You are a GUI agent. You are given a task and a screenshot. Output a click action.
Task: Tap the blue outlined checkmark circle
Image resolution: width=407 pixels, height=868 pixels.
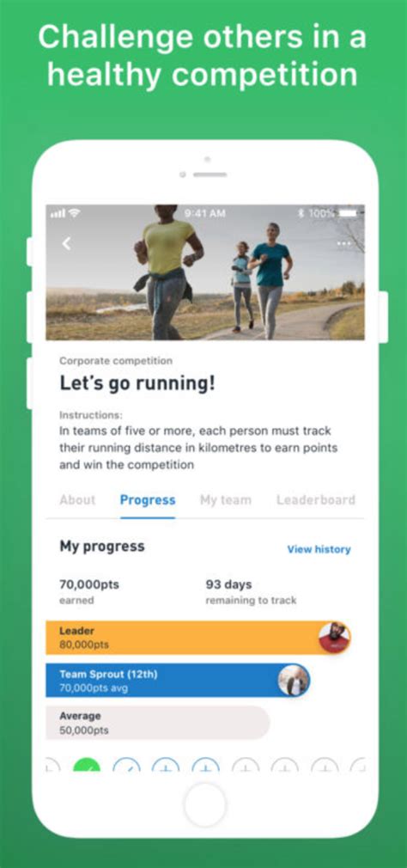point(126,766)
